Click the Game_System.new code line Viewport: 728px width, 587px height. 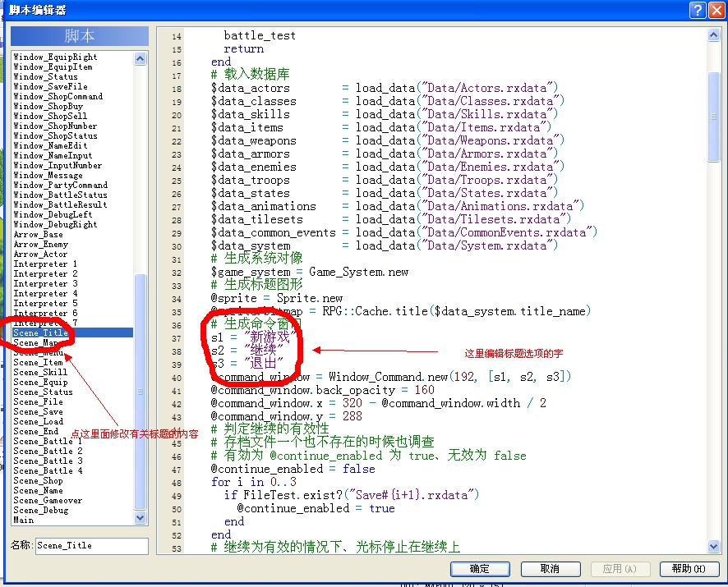coord(310,272)
